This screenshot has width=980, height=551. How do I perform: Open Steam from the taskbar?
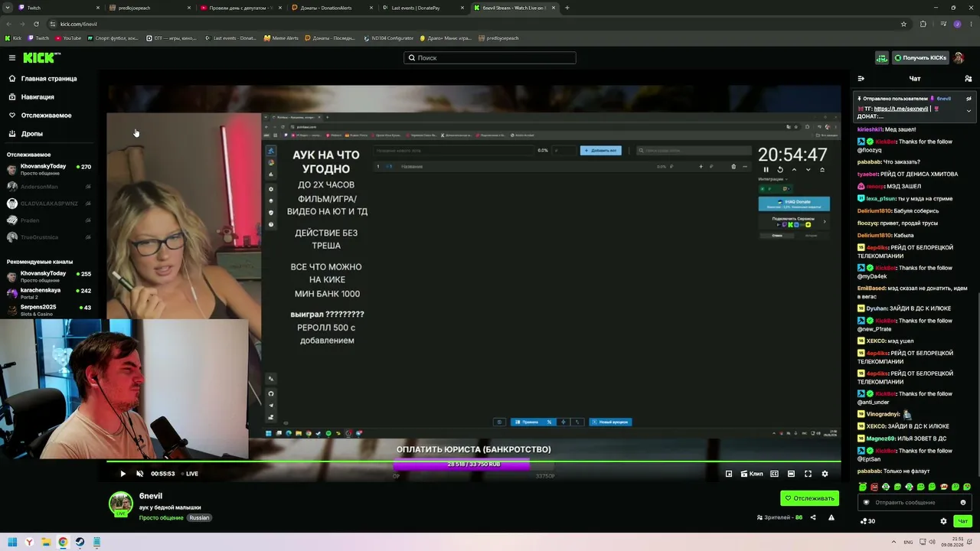click(80, 542)
